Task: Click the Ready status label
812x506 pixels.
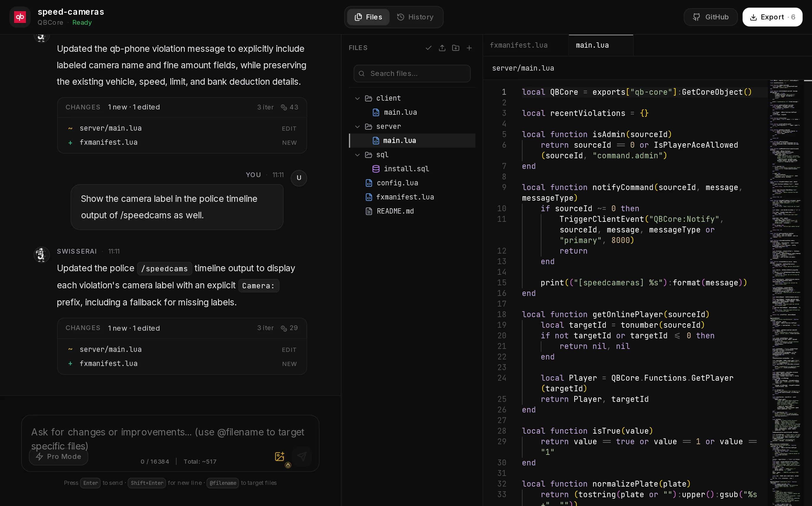Action: (x=82, y=22)
